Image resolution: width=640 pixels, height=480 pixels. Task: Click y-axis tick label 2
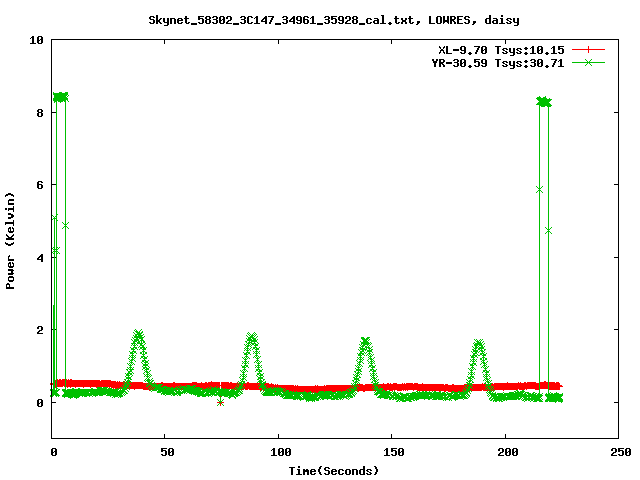pos(40,330)
